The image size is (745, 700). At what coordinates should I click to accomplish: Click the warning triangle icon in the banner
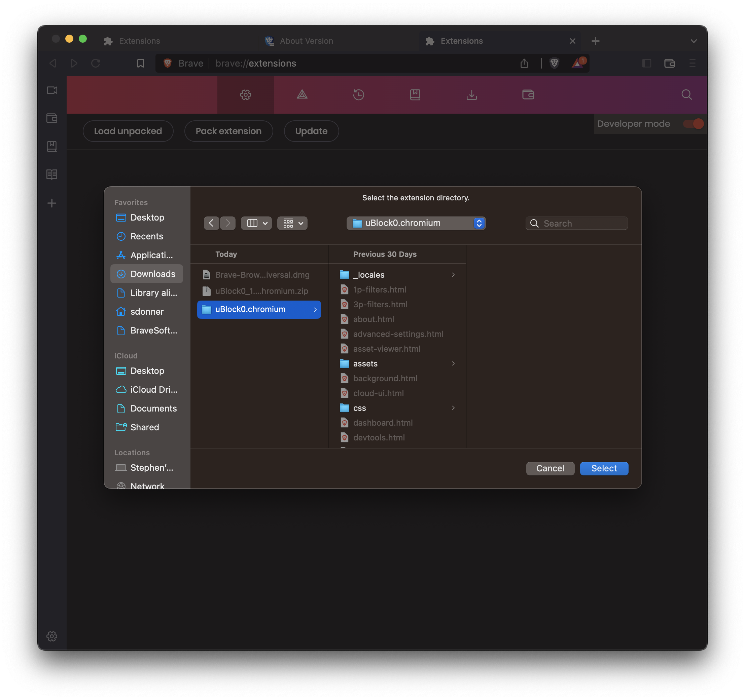(x=302, y=95)
